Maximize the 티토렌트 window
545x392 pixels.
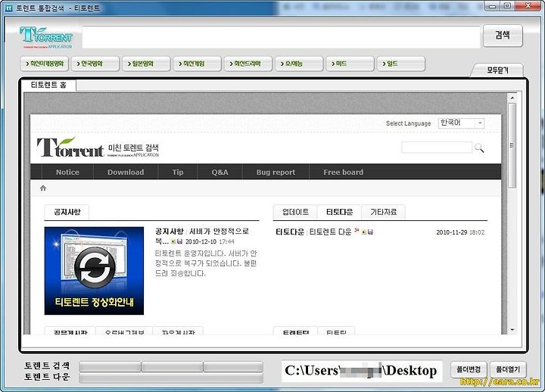(507, 6)
